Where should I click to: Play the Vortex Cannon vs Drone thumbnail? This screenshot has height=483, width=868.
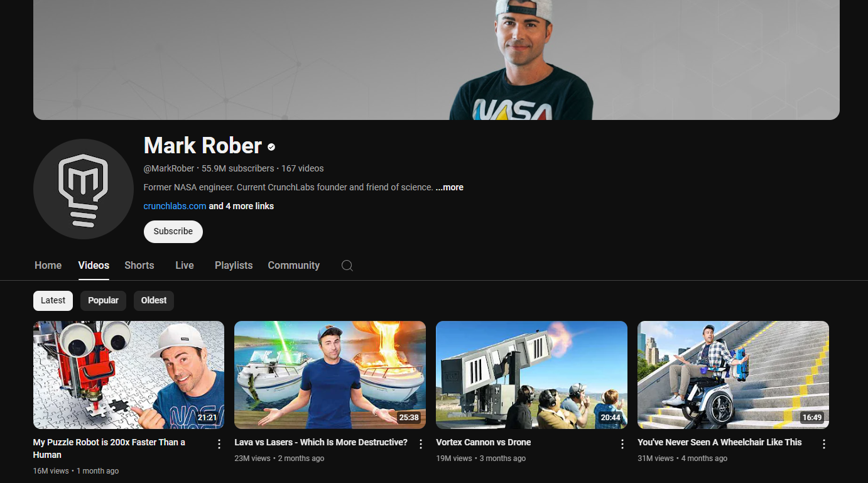coord(531,374)
